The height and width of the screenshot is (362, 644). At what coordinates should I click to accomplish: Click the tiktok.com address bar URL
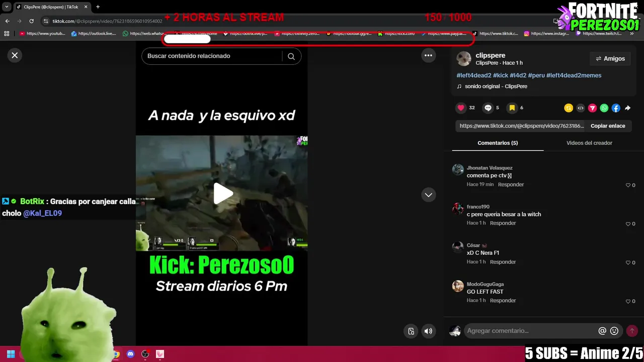tap(107, 21)
